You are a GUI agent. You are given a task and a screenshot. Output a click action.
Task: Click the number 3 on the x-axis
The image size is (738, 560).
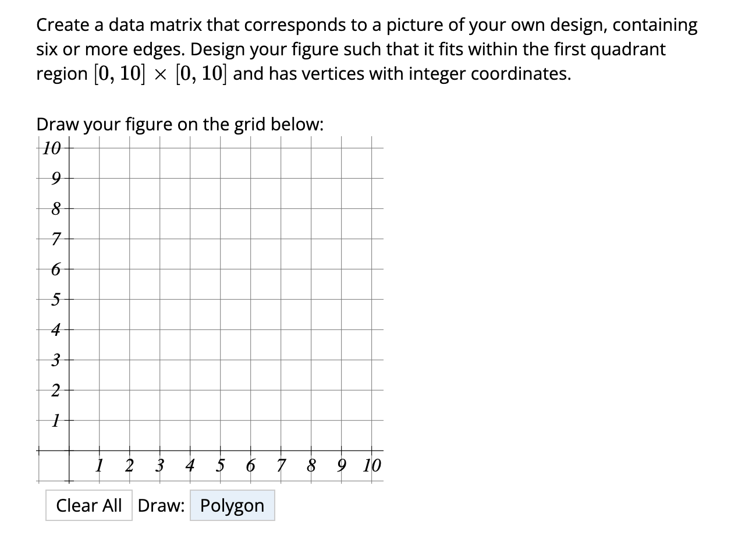pyautogui.click(x=160, y=466)
